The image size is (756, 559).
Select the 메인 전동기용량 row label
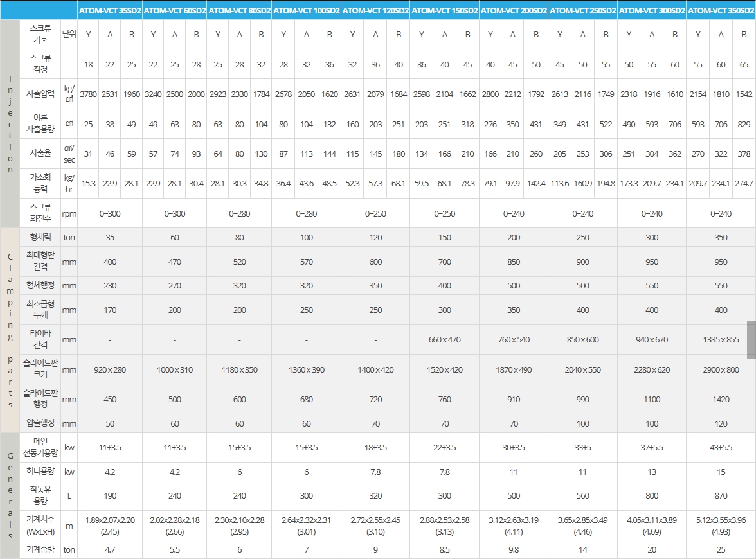click(40, 447)
